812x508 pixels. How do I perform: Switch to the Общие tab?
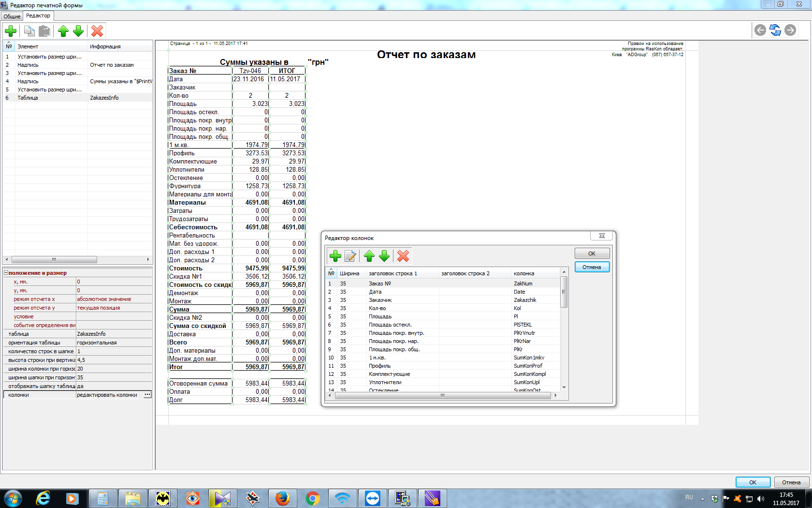[12, 16]
